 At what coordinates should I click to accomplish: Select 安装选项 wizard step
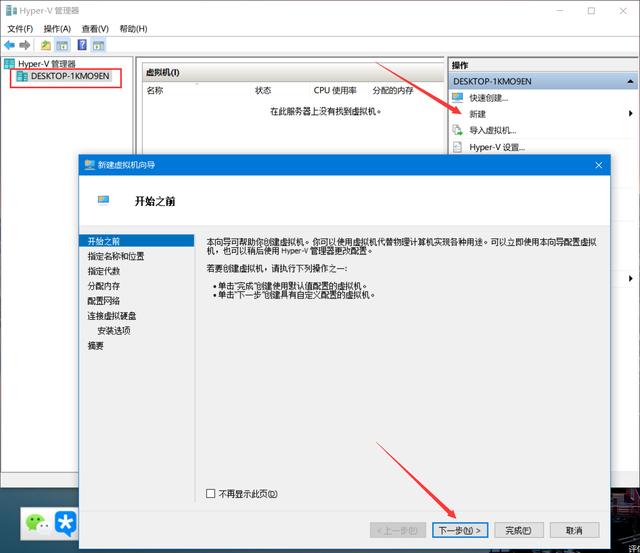point(114,331)
